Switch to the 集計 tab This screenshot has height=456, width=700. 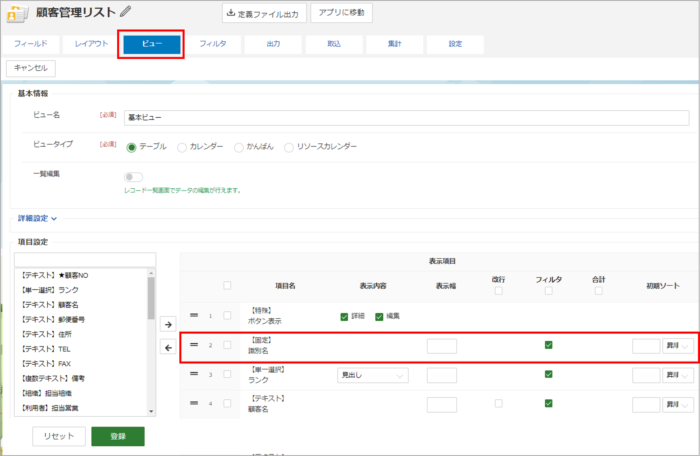(x=395, y=44)
